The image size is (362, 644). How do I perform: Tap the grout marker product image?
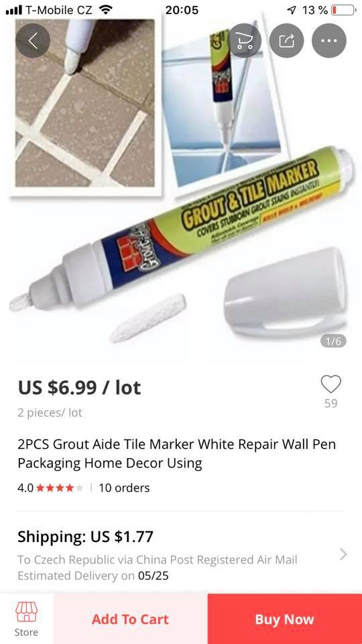coord(180,189)
